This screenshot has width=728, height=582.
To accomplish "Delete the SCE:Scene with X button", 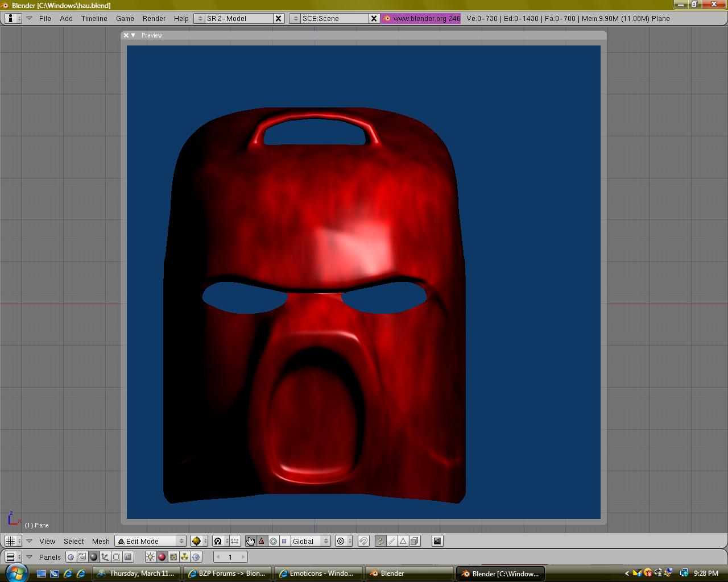I will pos(374,18).
